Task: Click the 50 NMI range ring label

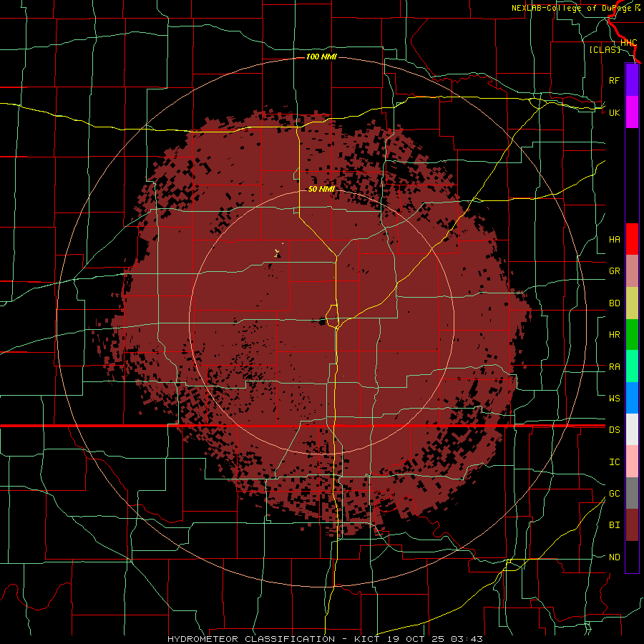Action: point(321,189)
